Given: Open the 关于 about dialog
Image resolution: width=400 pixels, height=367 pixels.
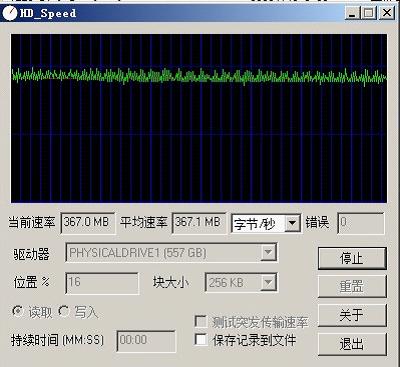Looking at the screenshot, I should coord(352,315).
